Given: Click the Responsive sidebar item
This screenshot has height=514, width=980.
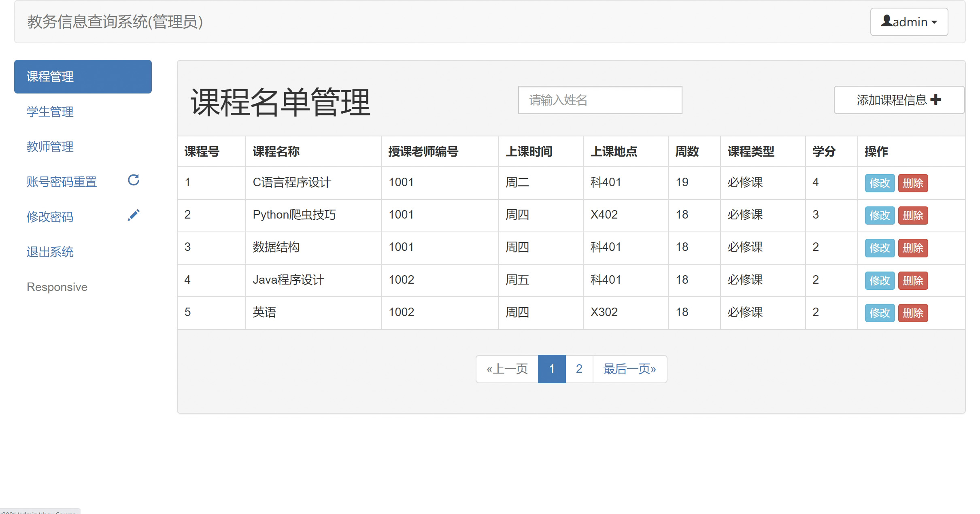Looking at the screenshot, I should (57, 287).
